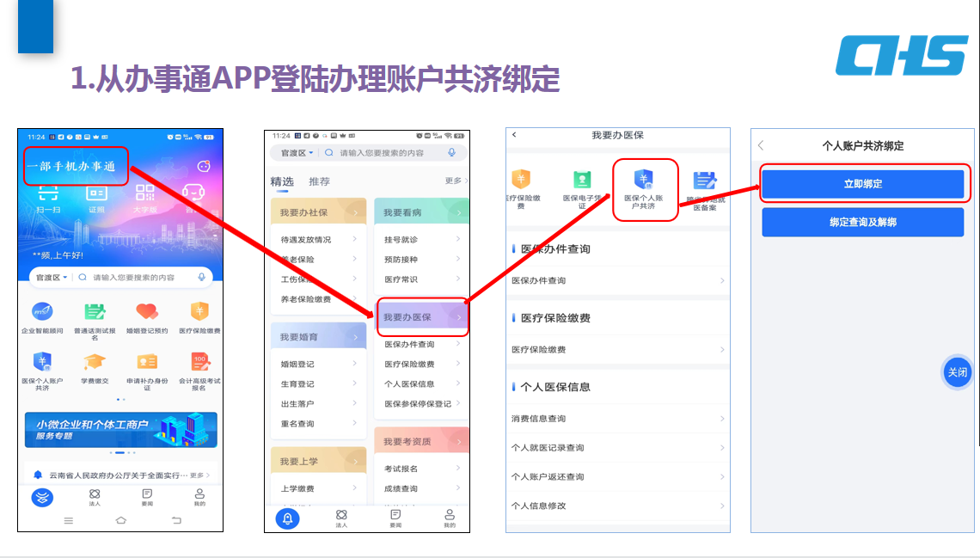Open the 小微企业和个体工商户 banner
980x558 pixels.
pos(120,429)
